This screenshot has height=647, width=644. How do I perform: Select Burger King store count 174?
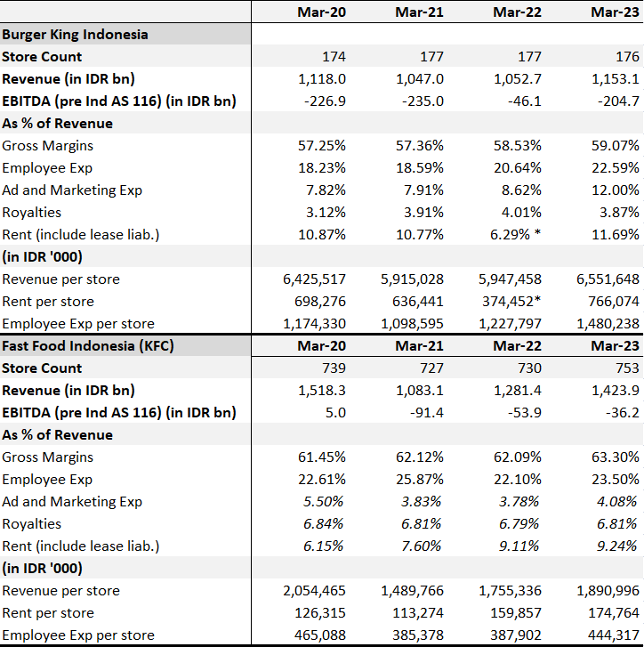[334, 57]
